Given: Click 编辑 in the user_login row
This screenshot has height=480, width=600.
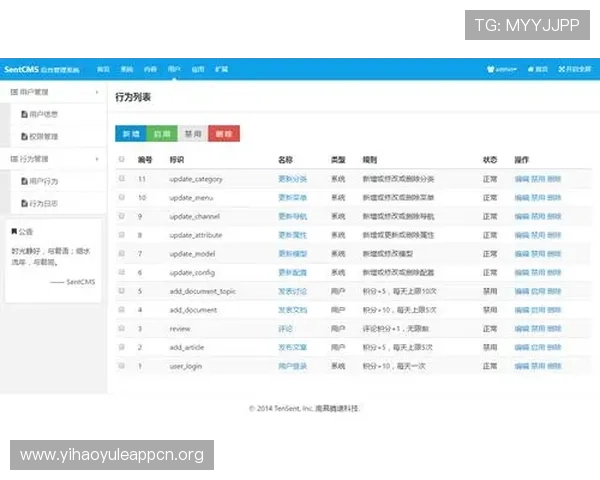Looking at the screenshot, I should (522, 366).
